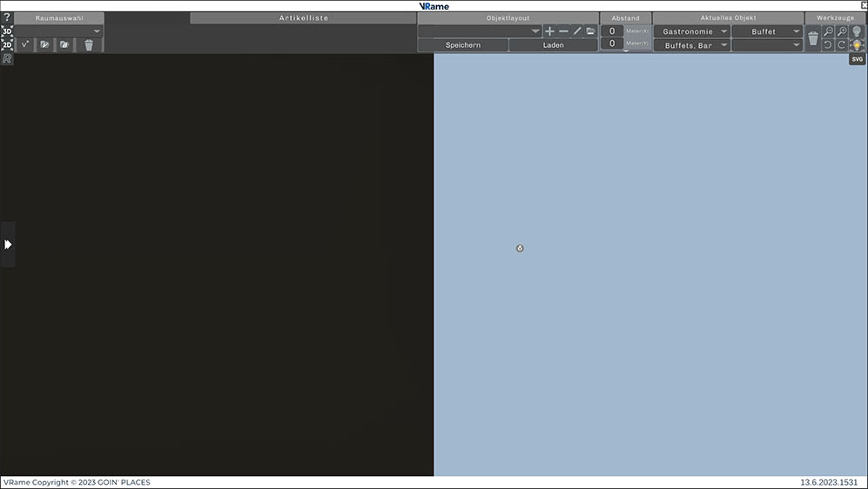The width and height of the screenshot is (868, 489).
Task: Click the Meter(Y) distance input field
Action: [612, 44]
